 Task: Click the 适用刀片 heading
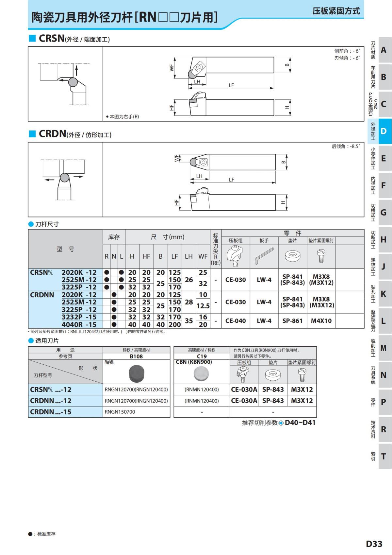[x=44, y=340]
